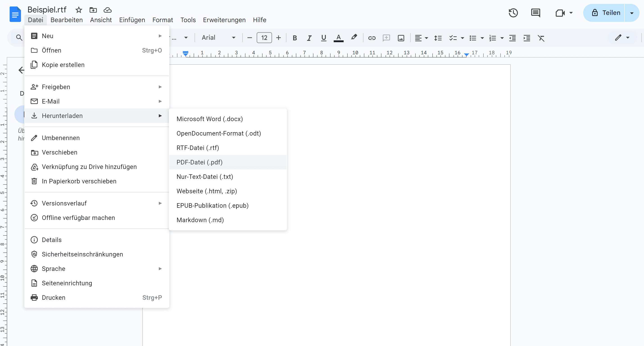Screen dimensions: 644x346
Task: Toggle bold formatting
Action: (295, 38)
